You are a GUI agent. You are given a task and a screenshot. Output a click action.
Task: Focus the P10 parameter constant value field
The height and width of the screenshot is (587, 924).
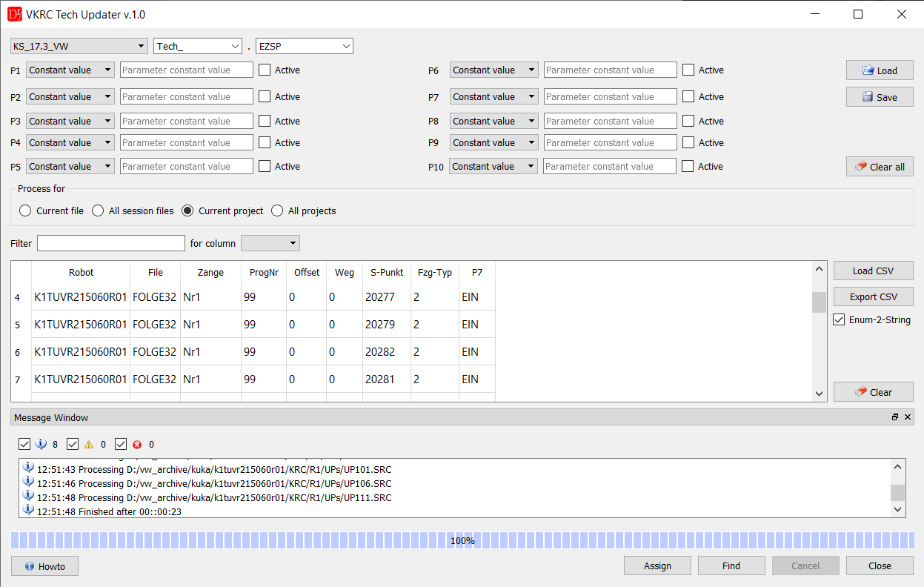click(x=610, y=167)
